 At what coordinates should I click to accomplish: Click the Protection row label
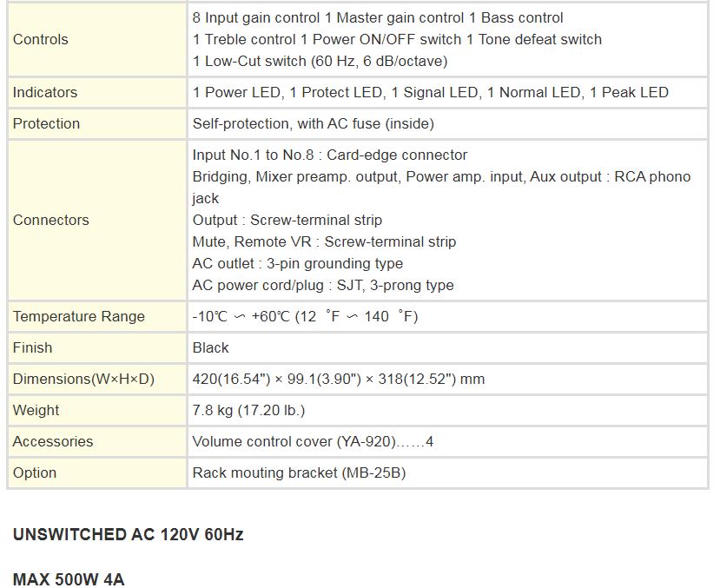point(46,123)
